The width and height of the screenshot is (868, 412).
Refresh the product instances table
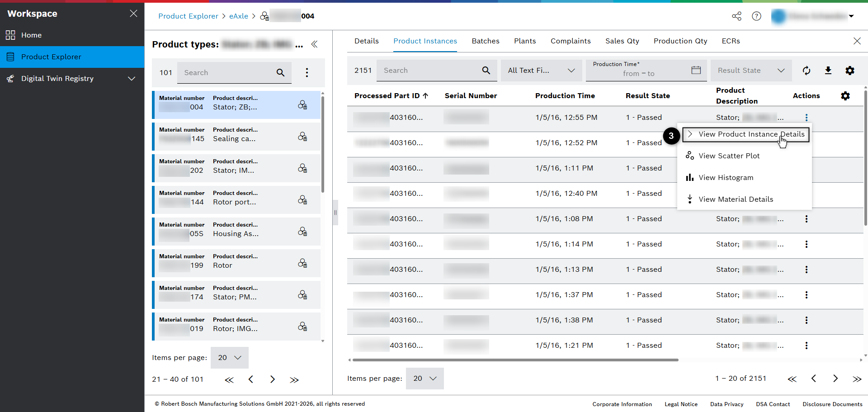pos(807,71)
